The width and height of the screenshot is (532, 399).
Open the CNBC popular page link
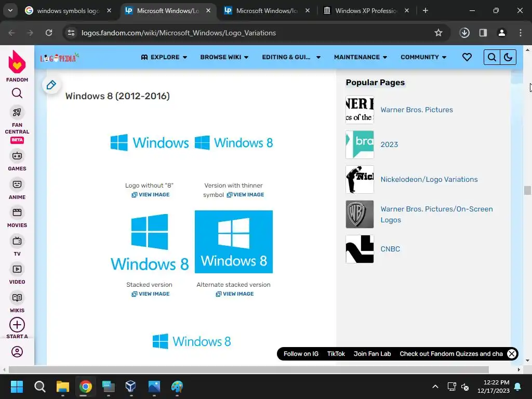click(x=390, y=249)
